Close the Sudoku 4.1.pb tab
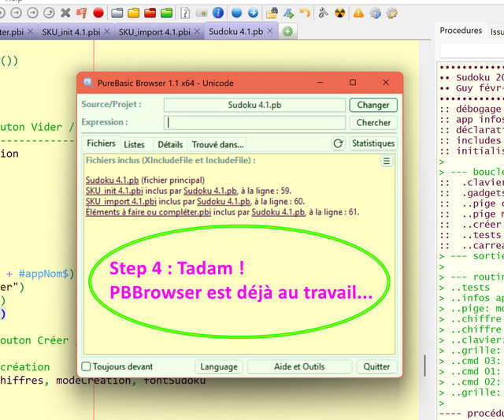This screenshot has width=504, height=420. (270, 31)
